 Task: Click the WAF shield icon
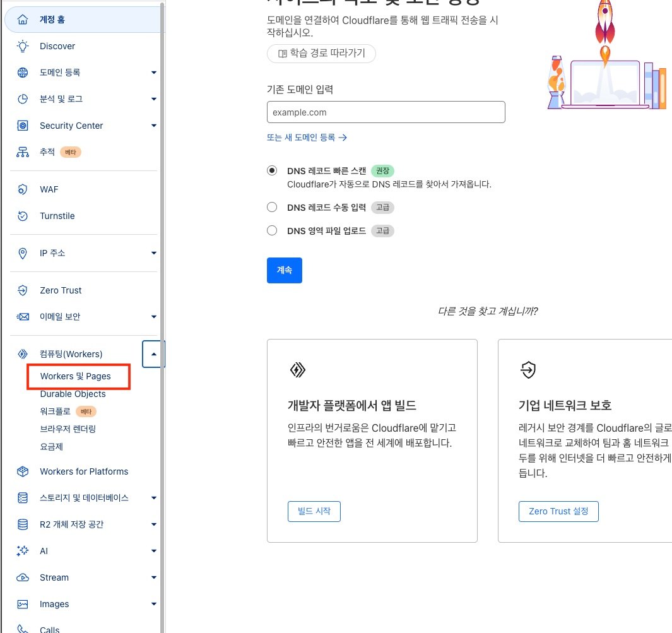[23, 189]
